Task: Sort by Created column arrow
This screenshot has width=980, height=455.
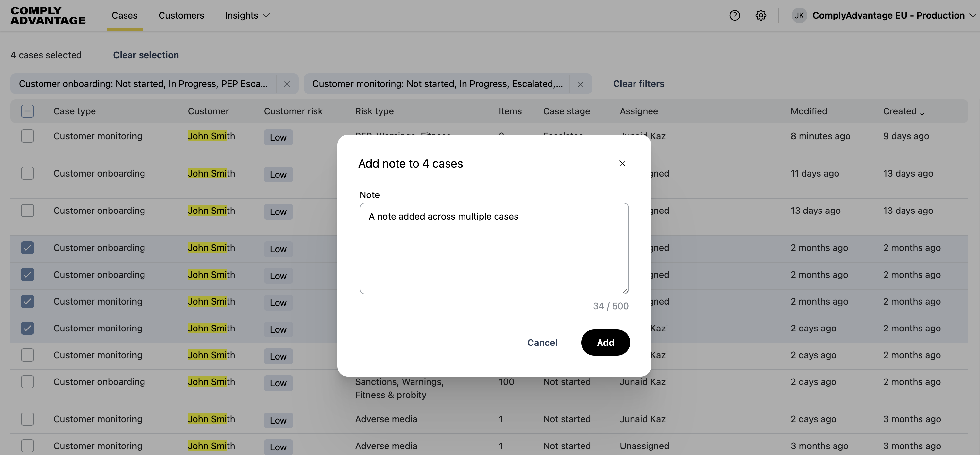Action: click(x=922, y=111)
